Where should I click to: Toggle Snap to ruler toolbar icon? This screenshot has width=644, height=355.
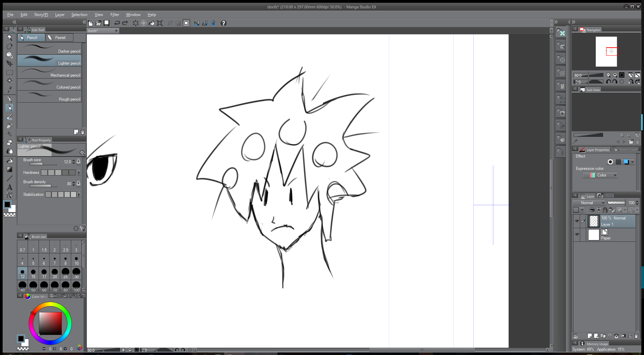click(x=197, y=23)
